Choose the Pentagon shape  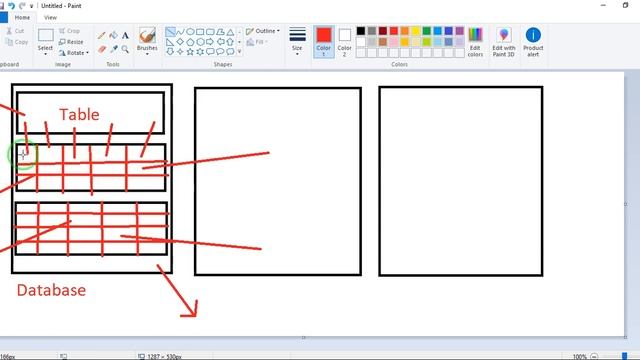pyautogui.click(x=190, y=42)
